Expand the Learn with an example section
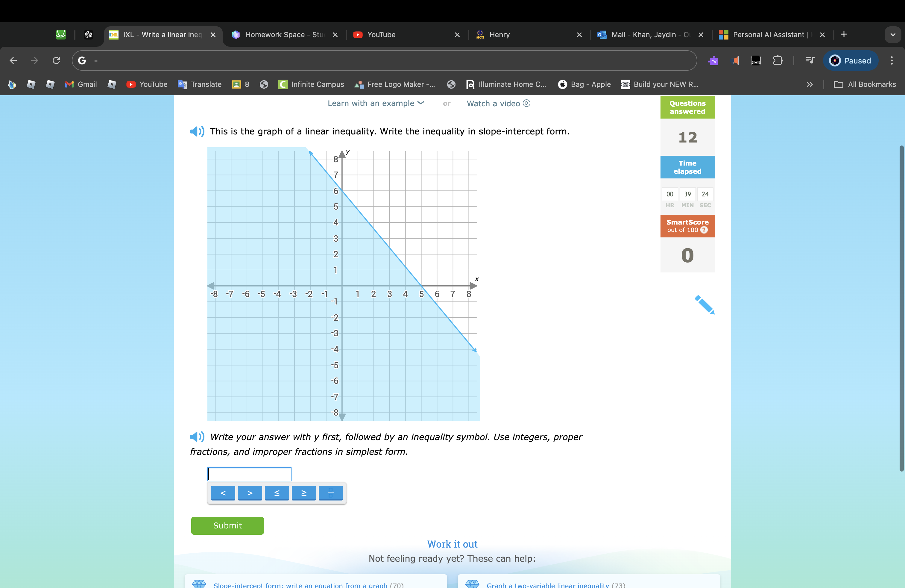 coord(375,103)
